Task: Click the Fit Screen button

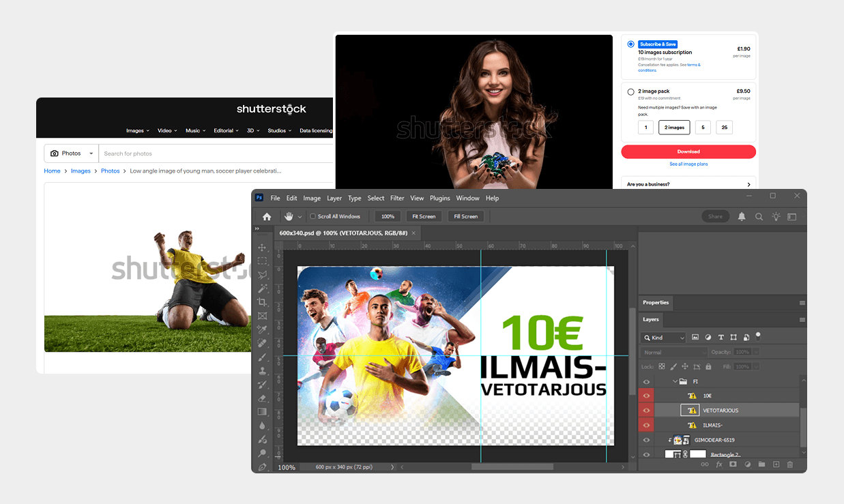Action: (423, 216)
